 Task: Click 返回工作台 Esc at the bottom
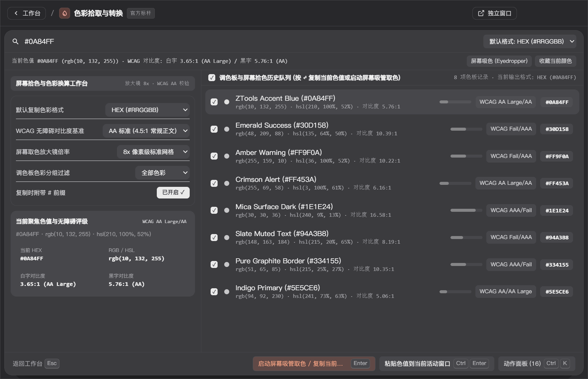coord(36,363)
